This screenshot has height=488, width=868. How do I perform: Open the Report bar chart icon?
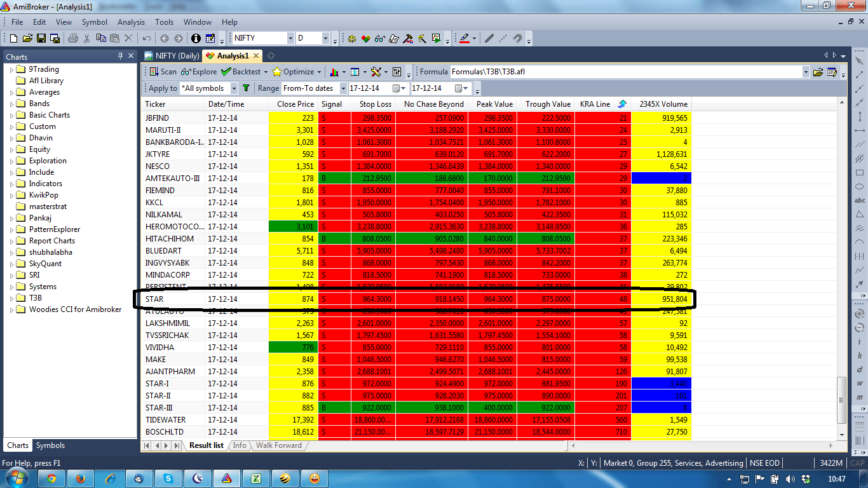click(334, 72)
